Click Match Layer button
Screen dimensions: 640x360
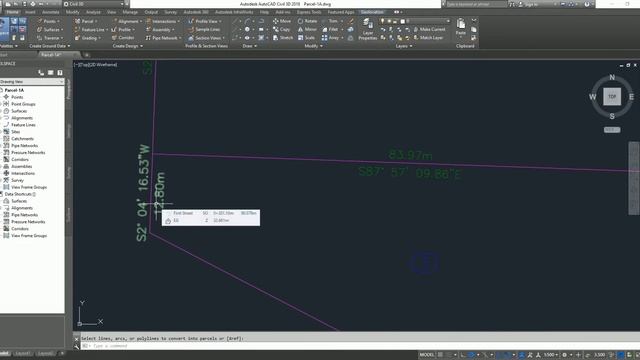[x=428, y=38]
